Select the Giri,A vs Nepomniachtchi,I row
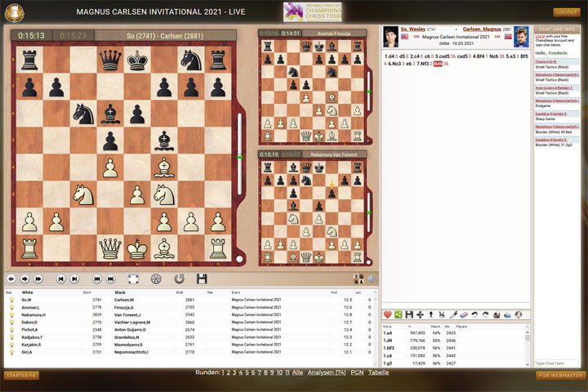Image resolution: width=588 pixels, height=392 pixels. [x=189, y=352]
